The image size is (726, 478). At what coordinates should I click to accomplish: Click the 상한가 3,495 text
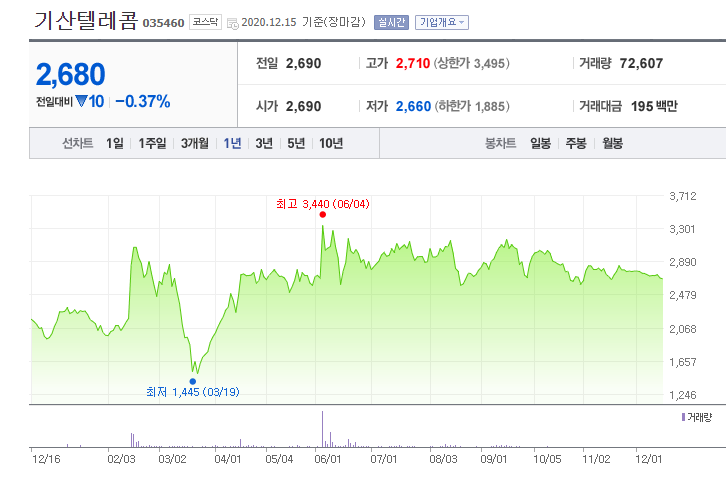pos(471,63)
